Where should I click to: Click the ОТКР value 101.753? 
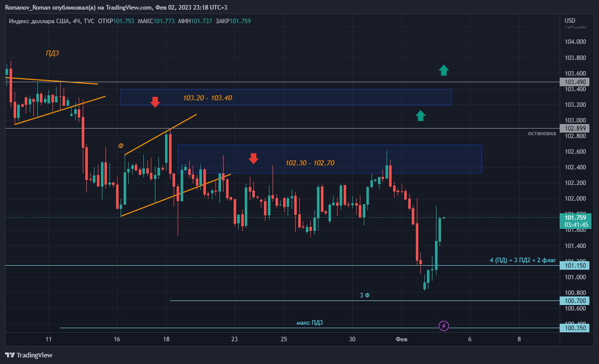pos(124,21)
